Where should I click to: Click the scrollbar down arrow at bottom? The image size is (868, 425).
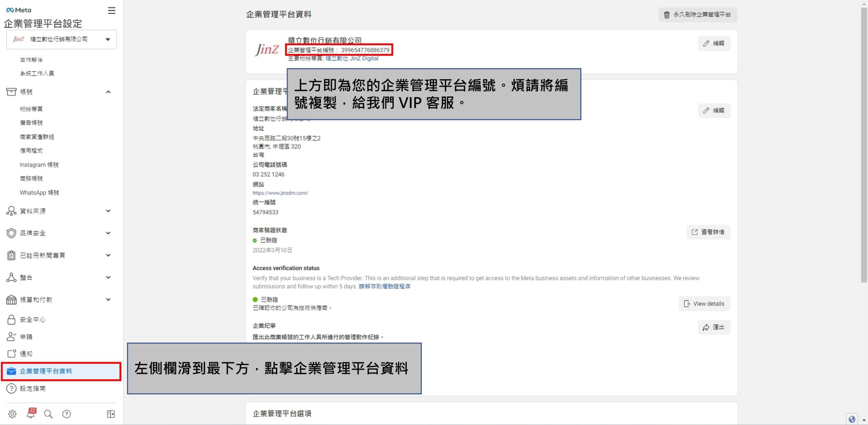pos(864,420)
